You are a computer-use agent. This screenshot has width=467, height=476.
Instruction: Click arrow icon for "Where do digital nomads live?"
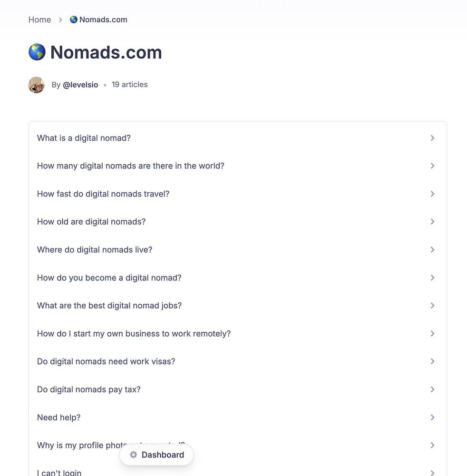point(432,249)
